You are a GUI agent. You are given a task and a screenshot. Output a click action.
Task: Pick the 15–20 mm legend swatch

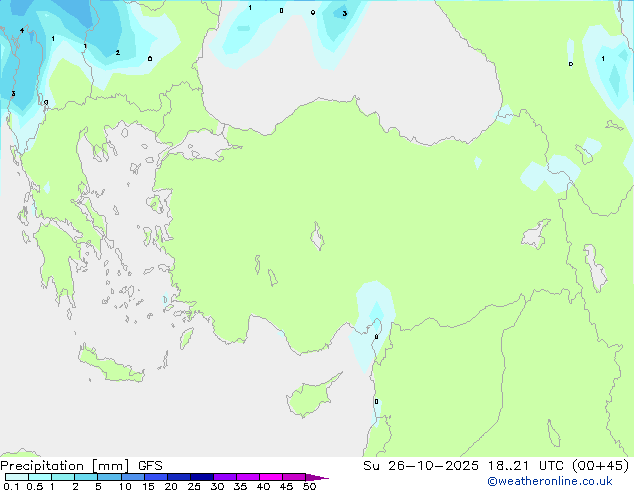155,477
